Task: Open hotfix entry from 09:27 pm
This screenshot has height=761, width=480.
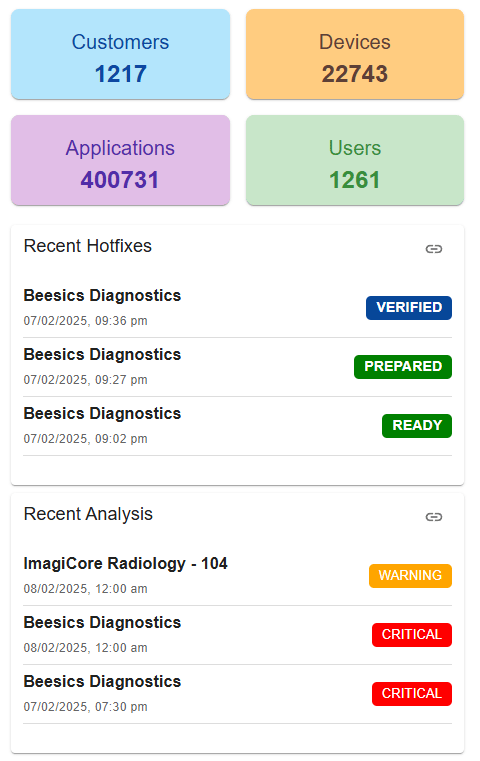Action: (237, 367)
